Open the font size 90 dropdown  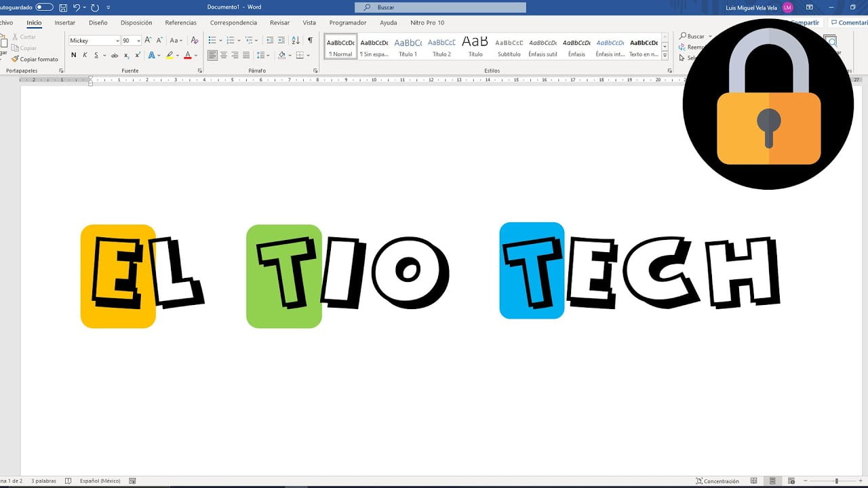tap(138, 41)
